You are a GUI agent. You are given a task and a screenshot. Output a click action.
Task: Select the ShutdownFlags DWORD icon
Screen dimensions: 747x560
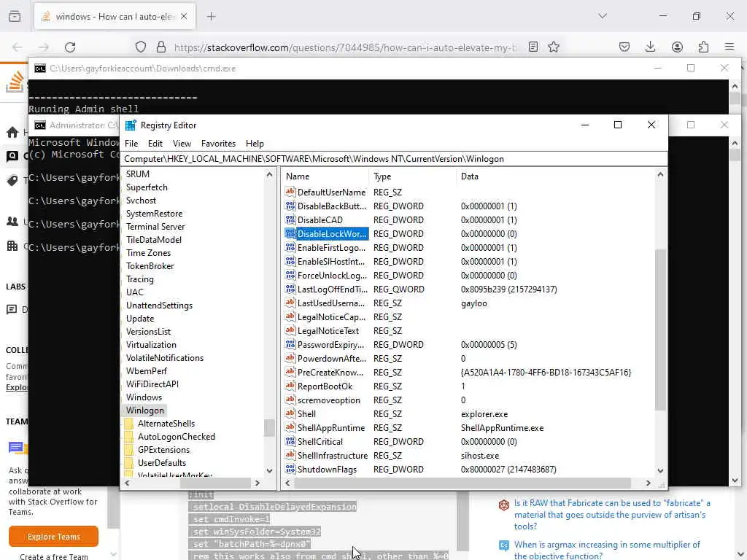(290, 469)
